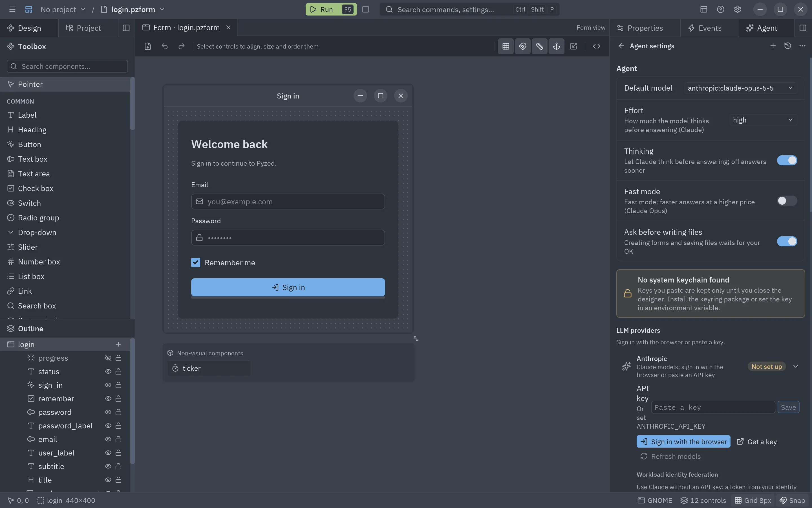Open the login.pzform file dropdown
This screenshot has height=508, width=812.
point(133,9)
